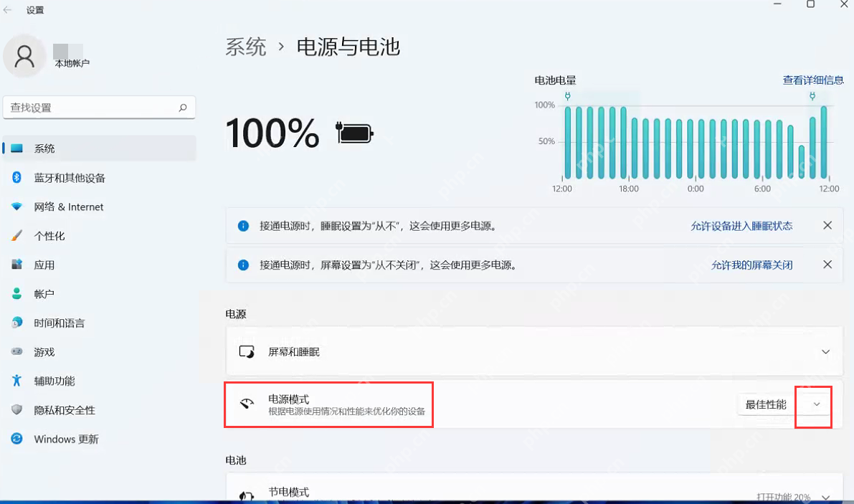Click the 本地帐户 label
Viewport: 854px width, 504px height.
click(72, 64)
